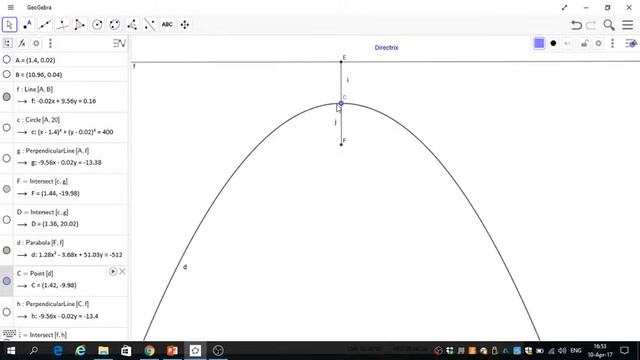Toggle the label style AA button

568,43
